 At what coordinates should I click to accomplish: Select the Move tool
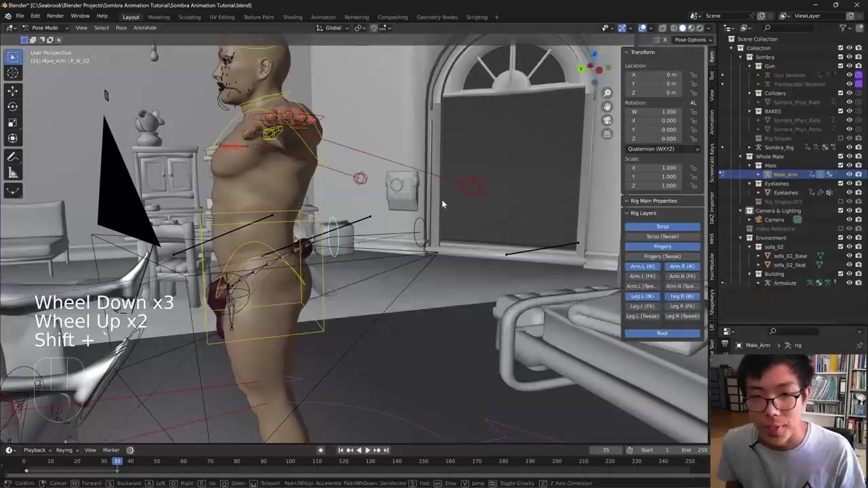pyautogui.click(x=12, y=90)
